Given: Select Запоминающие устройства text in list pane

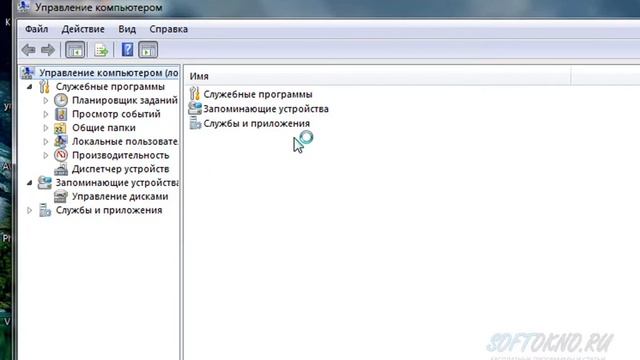Looking at the screenshot, I should click(x=266, y=109).
